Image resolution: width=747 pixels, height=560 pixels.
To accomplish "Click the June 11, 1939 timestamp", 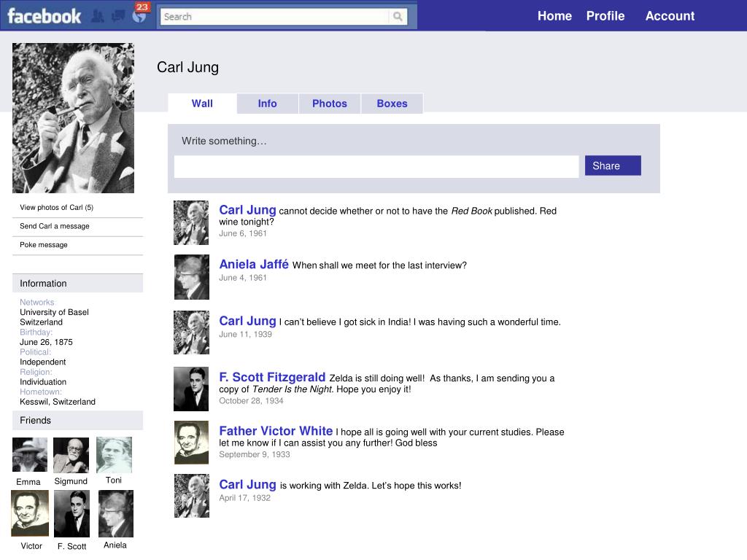I will point(245,334).
